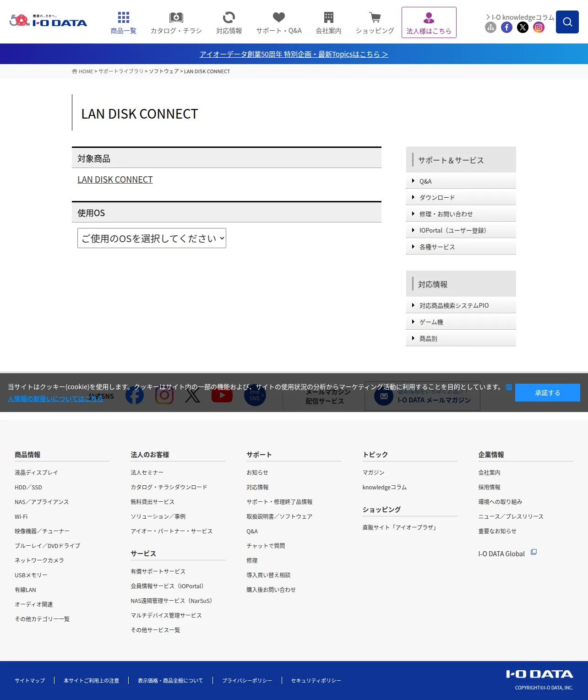Open IOPortal(ユーザー登録) in sidebar
The width and height of the screenshot is (588, 700).
pyautogui.click(x=461, y=231)
